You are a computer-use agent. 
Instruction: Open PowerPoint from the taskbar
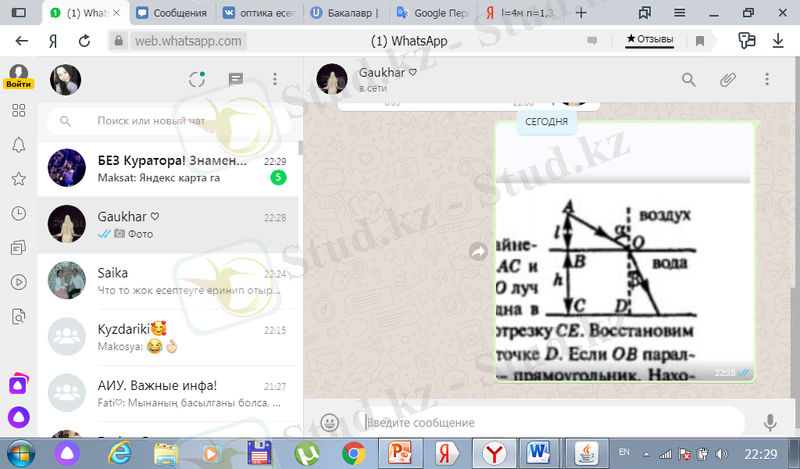(x=399, y=453)
